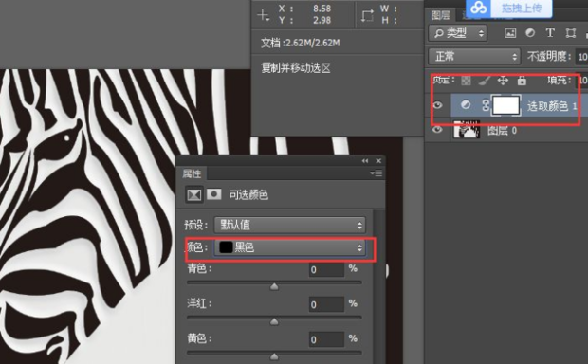
Task: Click the mask link chain icon
Action: [486, 105]
